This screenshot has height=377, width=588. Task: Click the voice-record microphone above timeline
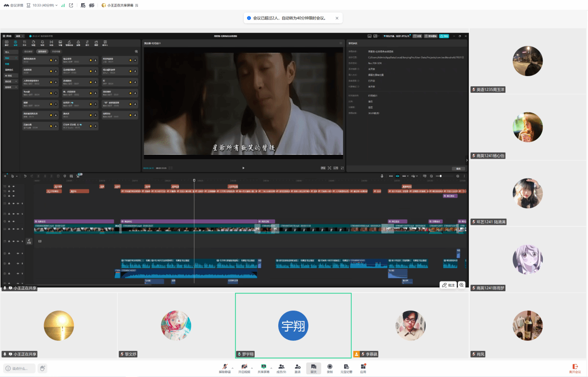coord(382,176)
